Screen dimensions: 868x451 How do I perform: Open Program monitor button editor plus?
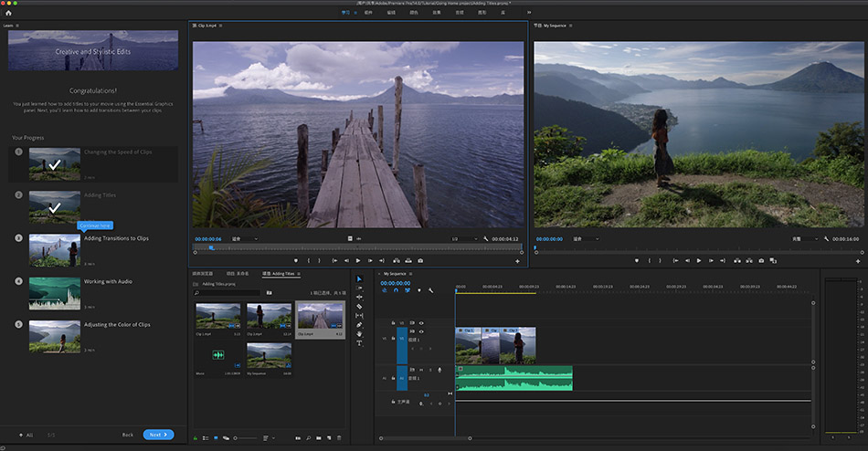point(858,260)
